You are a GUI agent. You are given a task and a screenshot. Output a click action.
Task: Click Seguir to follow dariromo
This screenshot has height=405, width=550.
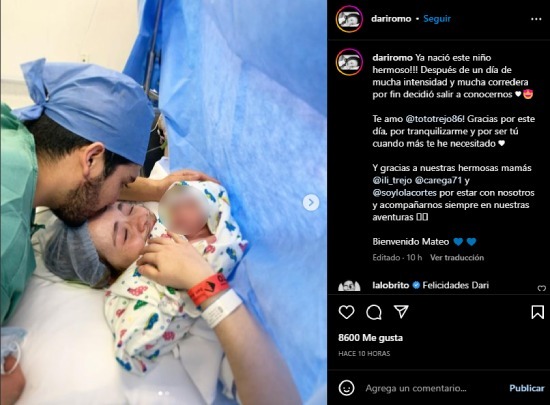pos(437,19)
